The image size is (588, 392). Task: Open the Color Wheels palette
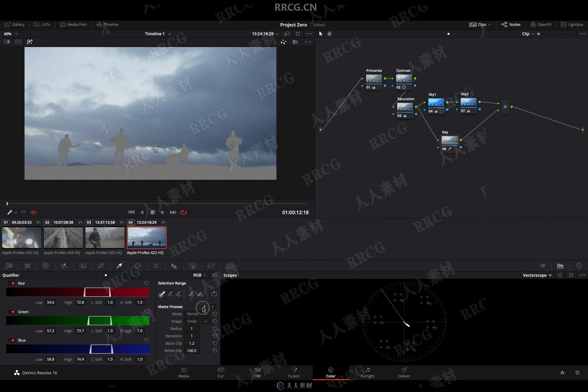[x=46, y=266]
